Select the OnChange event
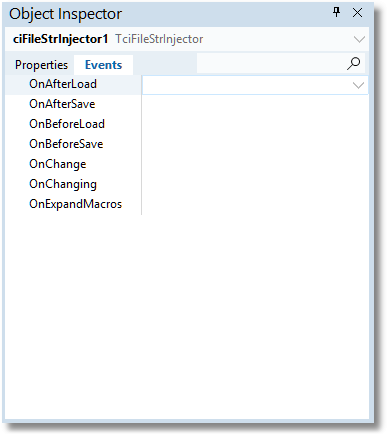This screenshot has height=437, width=388. (x=57, y=164)
